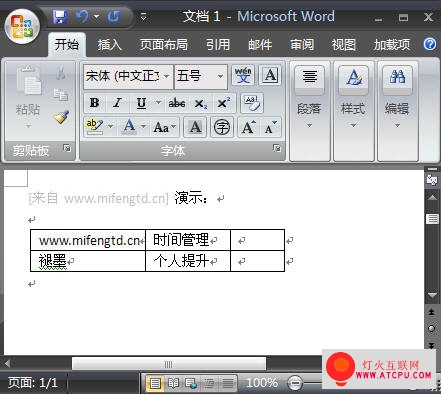Switch to Outline view
The image size is (441, 394).
point(209,383)
